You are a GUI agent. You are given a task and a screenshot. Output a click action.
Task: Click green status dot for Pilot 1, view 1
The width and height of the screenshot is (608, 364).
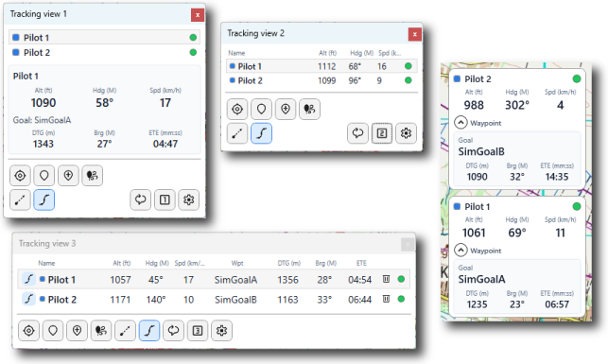coord(193,38)
